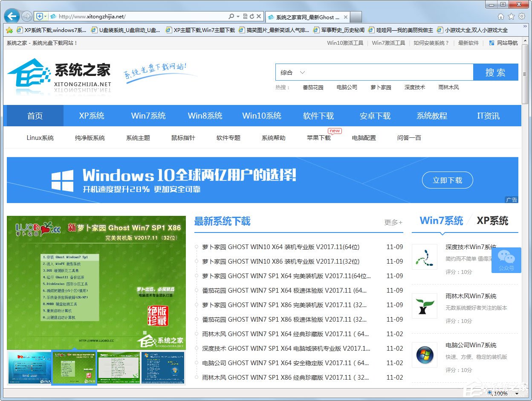Click the floating WeChat 公众号 icon

pyautogui.click(x=506, y=259)
